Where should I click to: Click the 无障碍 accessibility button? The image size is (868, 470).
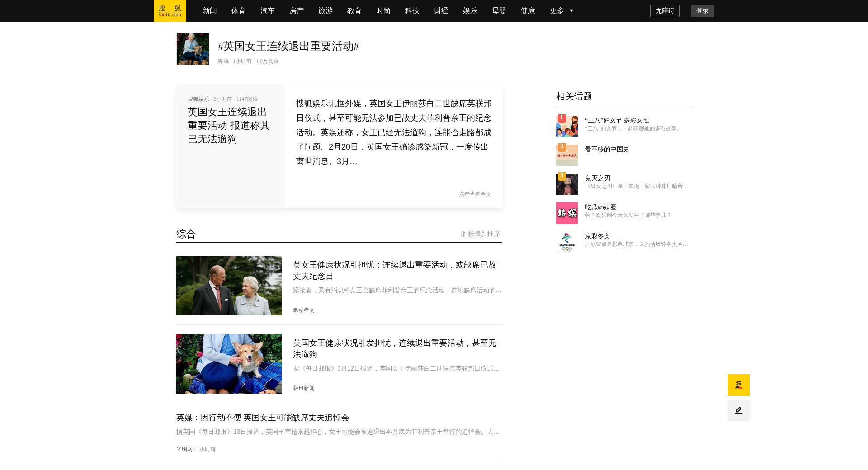665,11
